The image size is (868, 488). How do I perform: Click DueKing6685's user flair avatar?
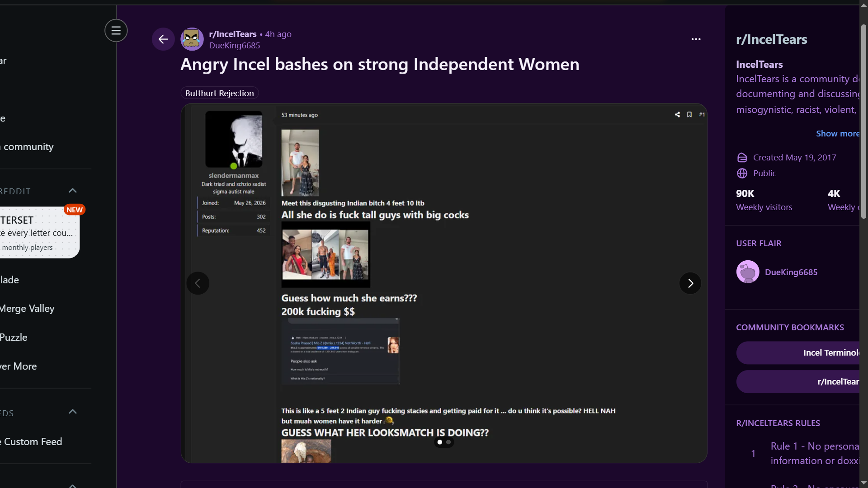click(x=748, y=272)
